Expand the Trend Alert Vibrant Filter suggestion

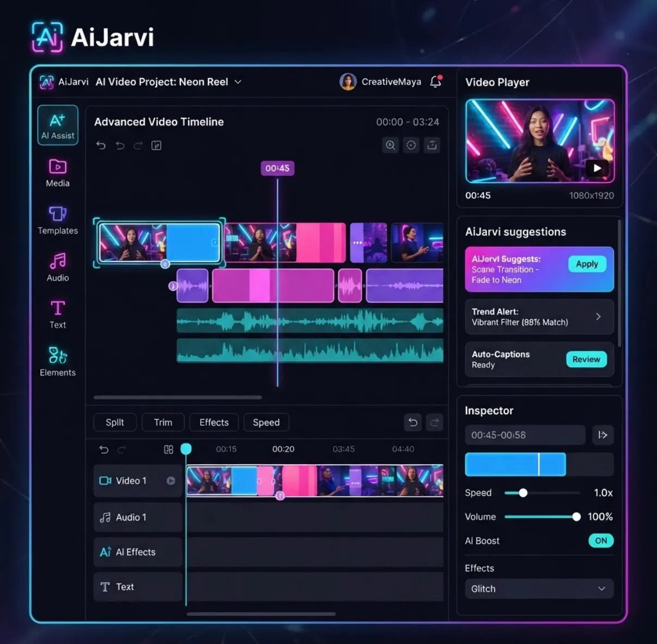tap(539, 317)
